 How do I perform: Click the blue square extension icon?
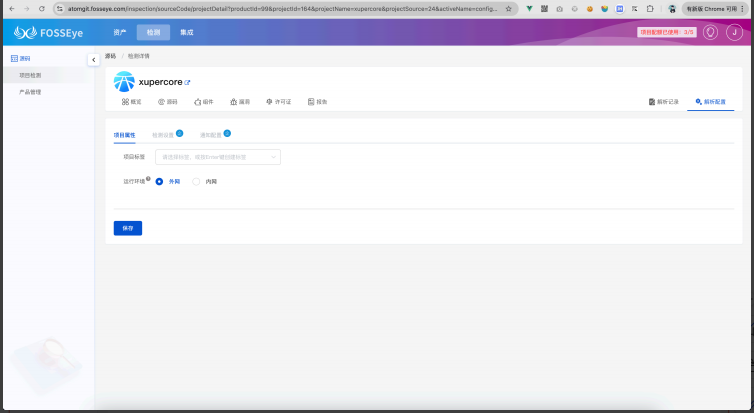tap(620, 9)
